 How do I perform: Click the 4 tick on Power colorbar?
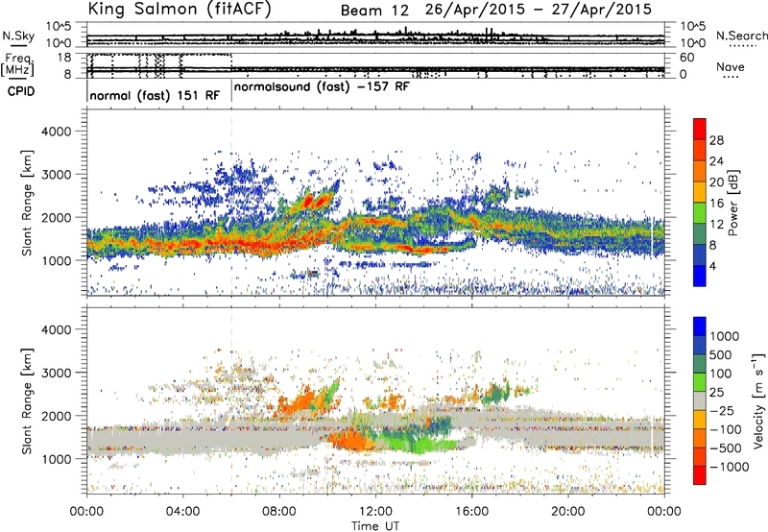[x=713, y=266]
